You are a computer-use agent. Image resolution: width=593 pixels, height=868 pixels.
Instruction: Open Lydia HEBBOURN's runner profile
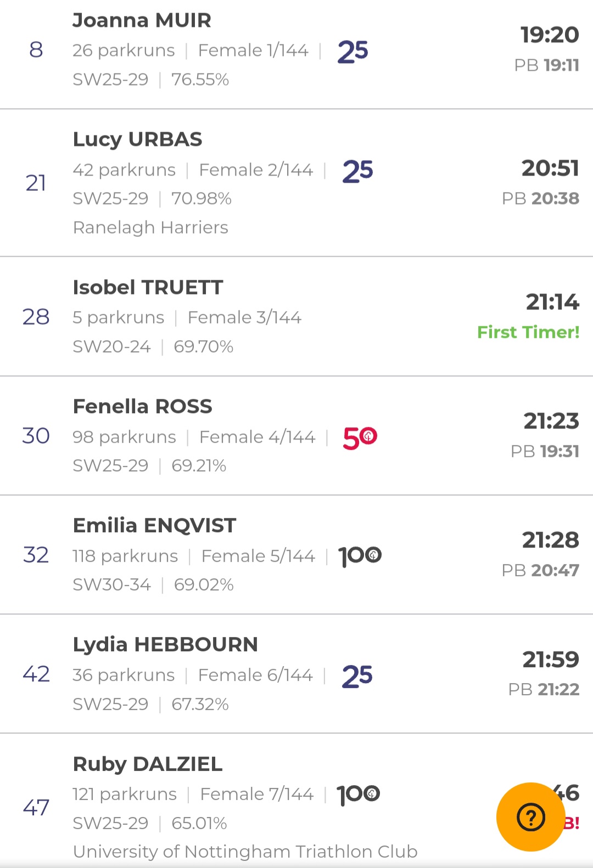[165, 645]
